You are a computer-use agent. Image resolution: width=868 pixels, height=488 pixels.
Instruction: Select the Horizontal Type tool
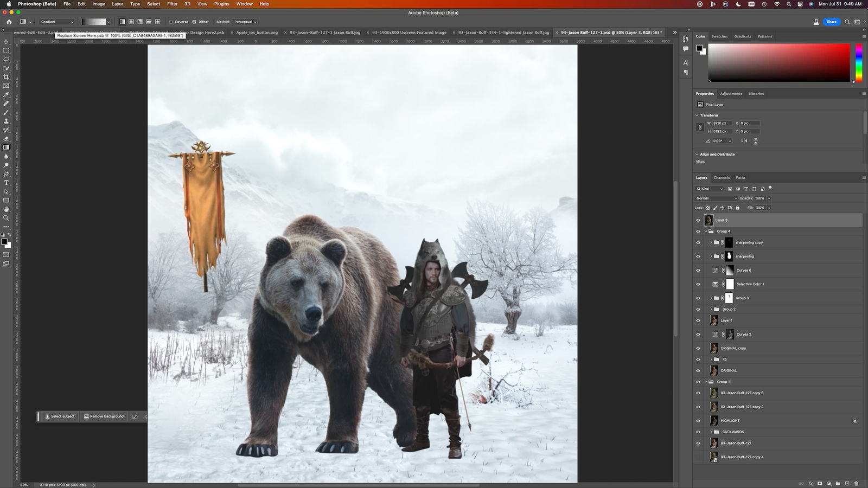click(7, 183)
